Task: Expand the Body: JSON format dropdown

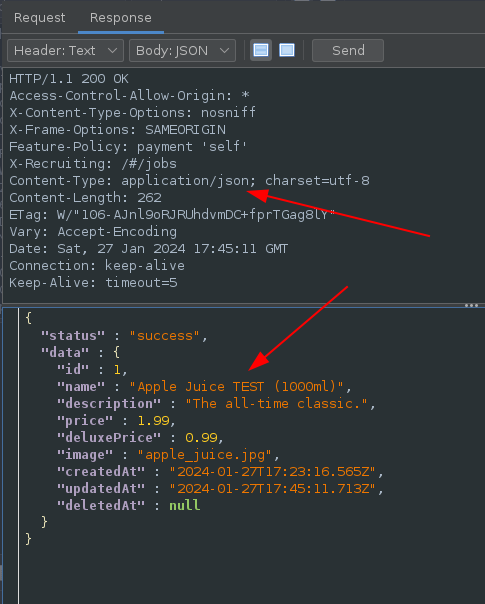Action: [x=182, y=50]
